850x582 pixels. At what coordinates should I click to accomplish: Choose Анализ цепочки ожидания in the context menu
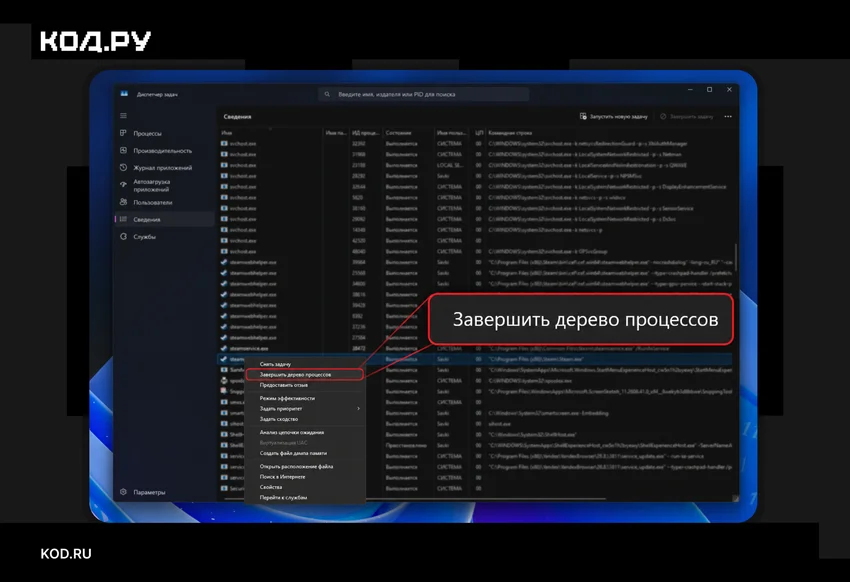click(x=292, y=432)
